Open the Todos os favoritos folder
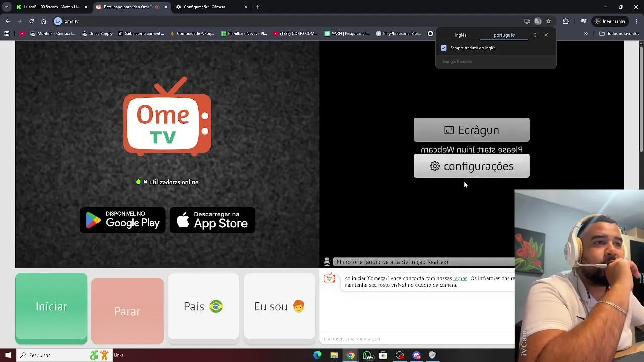This screenshot has width=644, height=362. [x=619, y=34]
